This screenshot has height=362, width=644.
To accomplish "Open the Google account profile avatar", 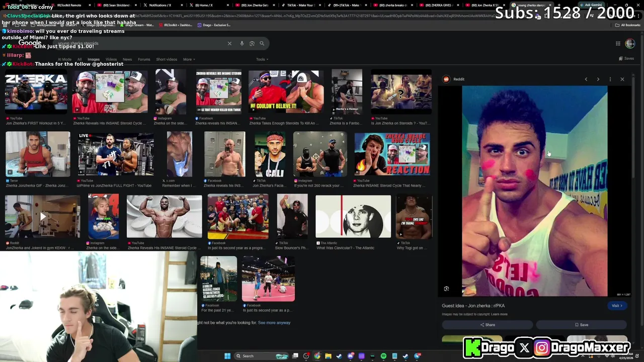I will pos(630,44).
